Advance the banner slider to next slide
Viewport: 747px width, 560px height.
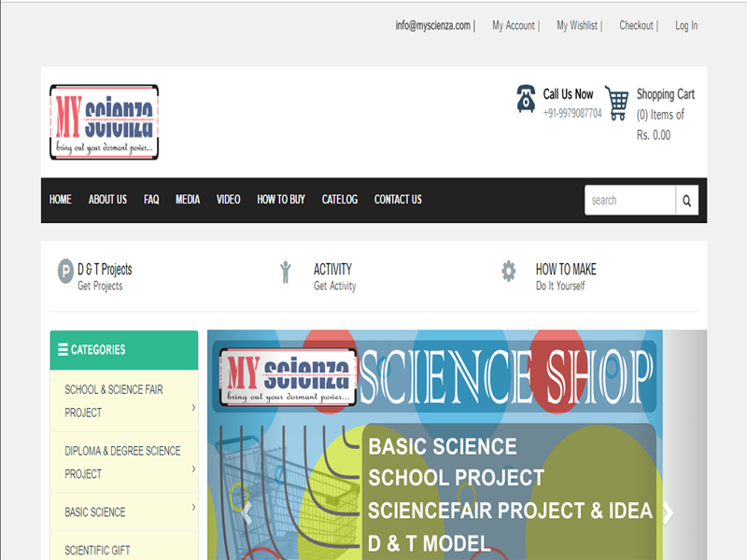click(668, 512)
